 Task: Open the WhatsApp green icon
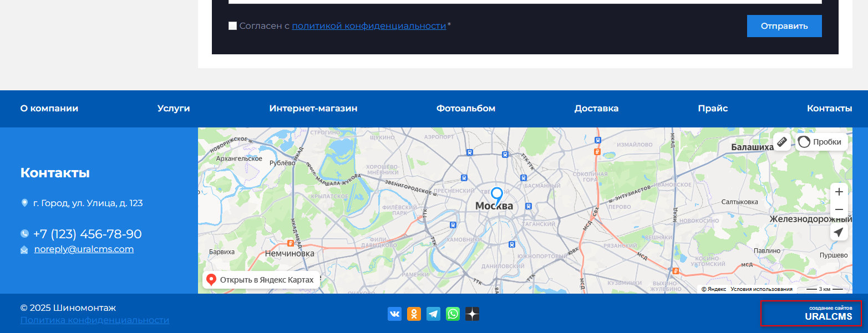pyautogui.click(x=453, y=314)
